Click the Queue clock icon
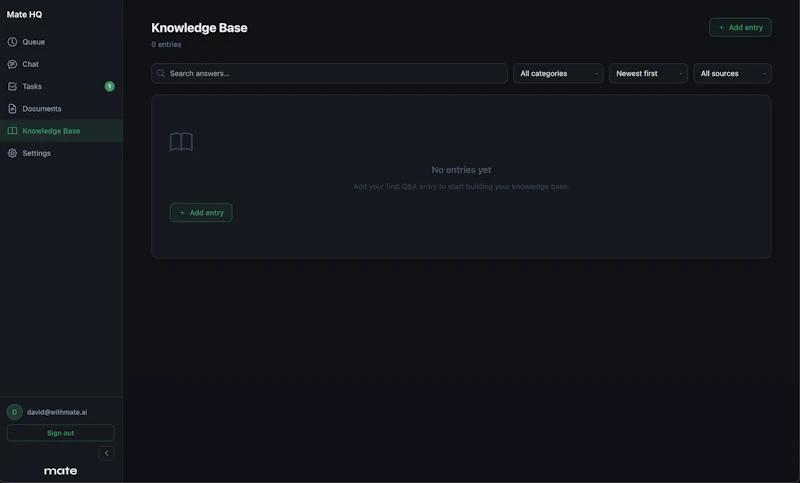800x483 pixels. (12, 42)
